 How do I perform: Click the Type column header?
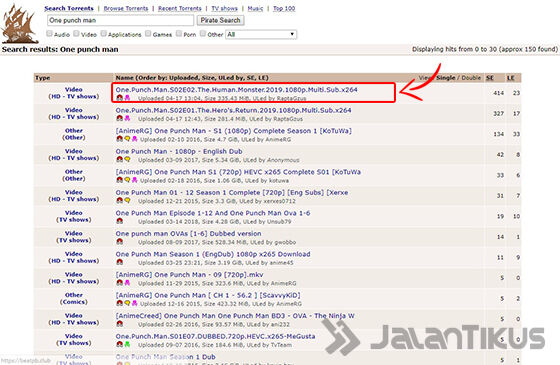[x=43, y=78]
